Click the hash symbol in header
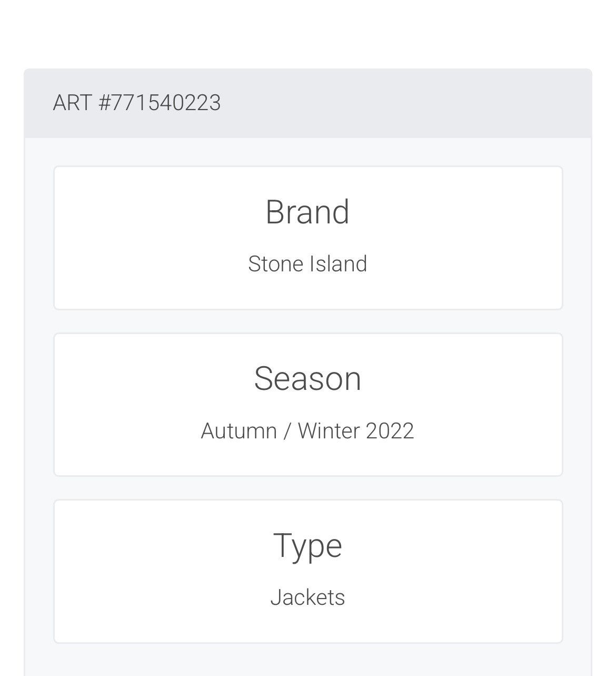 click(105, 102)
